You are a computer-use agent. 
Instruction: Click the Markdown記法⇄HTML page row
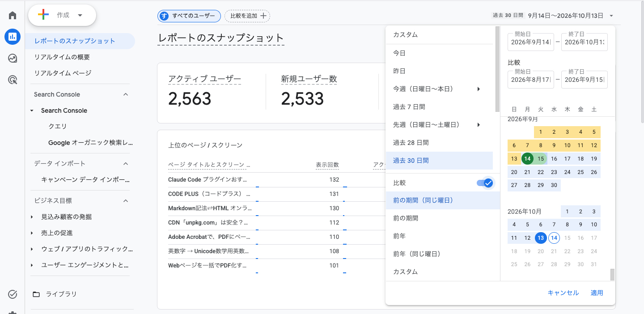[x=210, y=208]
